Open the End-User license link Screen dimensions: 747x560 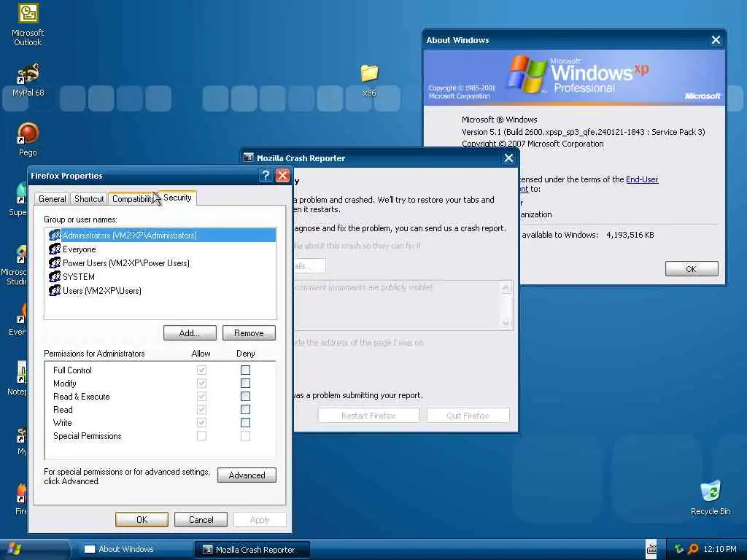coord(642,179)
